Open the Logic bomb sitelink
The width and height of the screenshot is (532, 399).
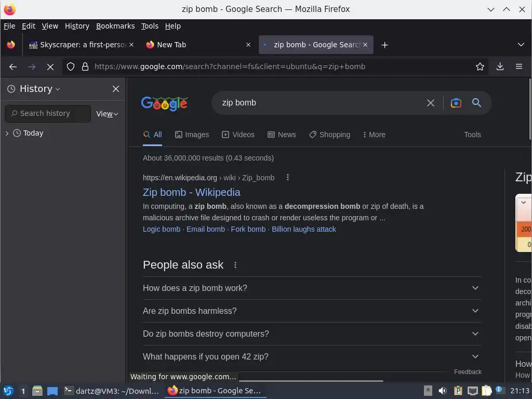162,229
